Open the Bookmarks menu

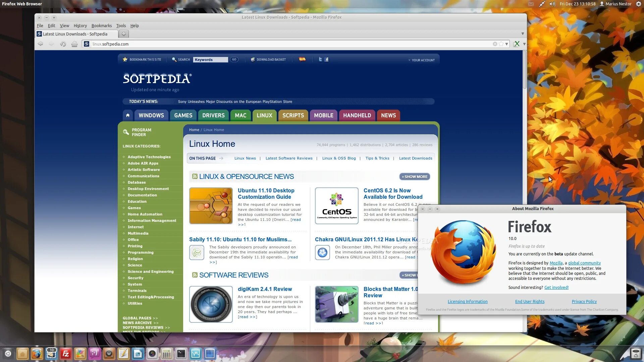tap(101, 25)
